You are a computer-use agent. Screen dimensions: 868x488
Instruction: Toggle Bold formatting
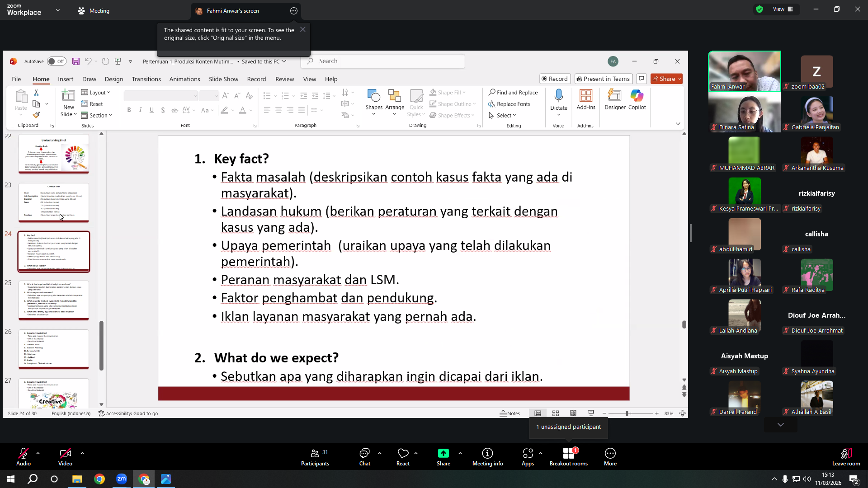(129, 110)
